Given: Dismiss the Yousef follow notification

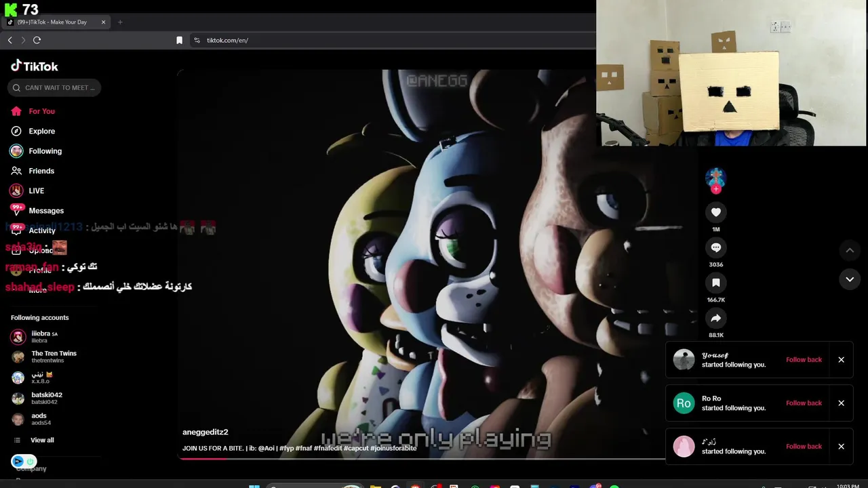Looking at the screenshot, I should [x=841, y=360].
